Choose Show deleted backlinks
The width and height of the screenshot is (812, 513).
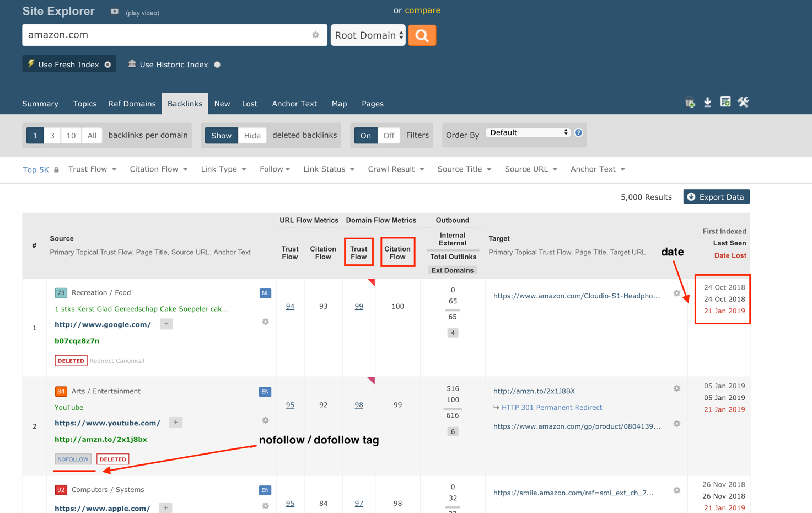pyautogui.click(x=222, y=136)
